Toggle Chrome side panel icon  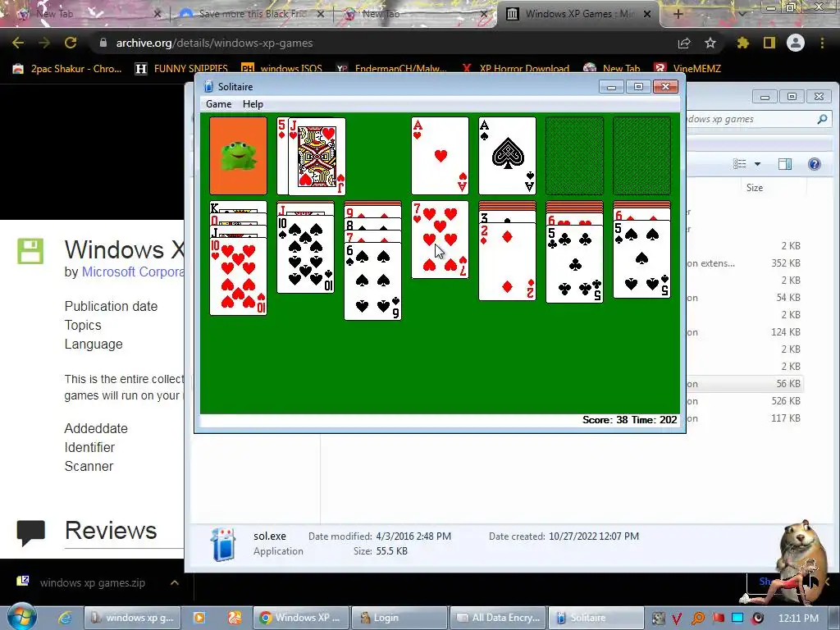coord(769,43)
